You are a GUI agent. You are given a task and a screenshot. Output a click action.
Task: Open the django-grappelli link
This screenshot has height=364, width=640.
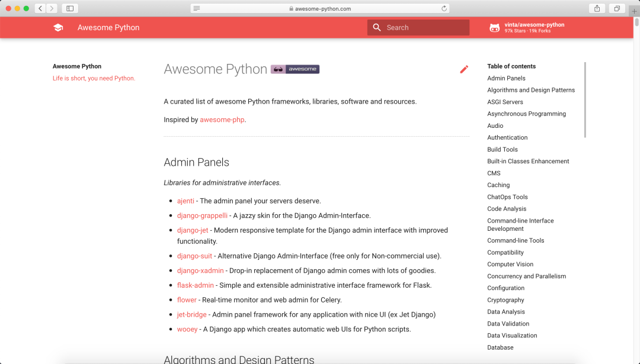[x=203, y=215]
